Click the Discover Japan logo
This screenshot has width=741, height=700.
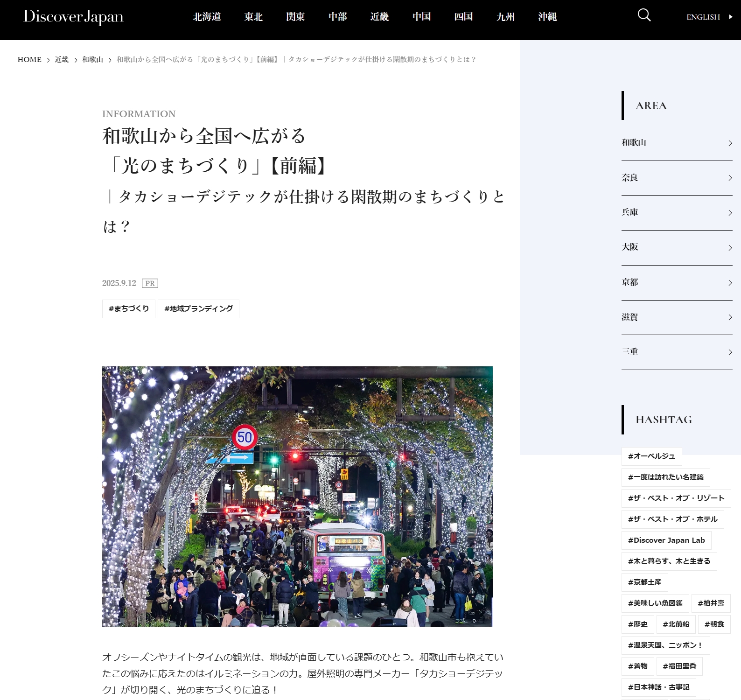(73, 17)
